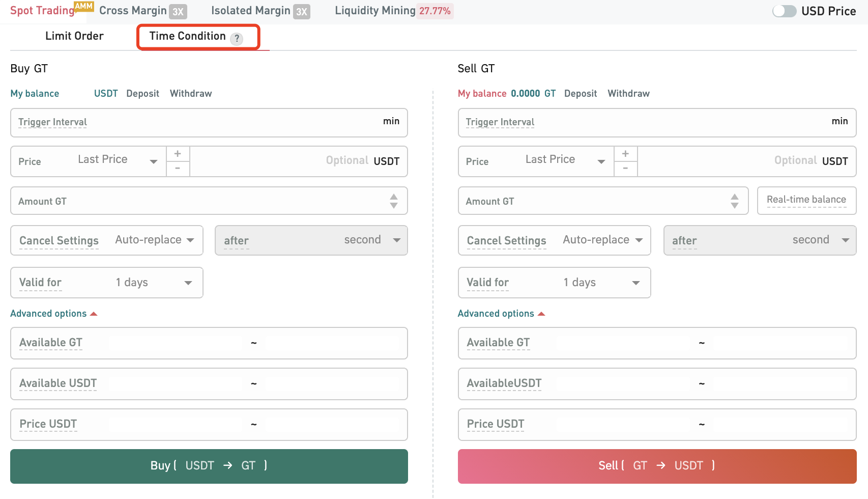Click the plus icon in the Sell price field
This screenshot has width=868, height=499.
(x=625, y=154)
